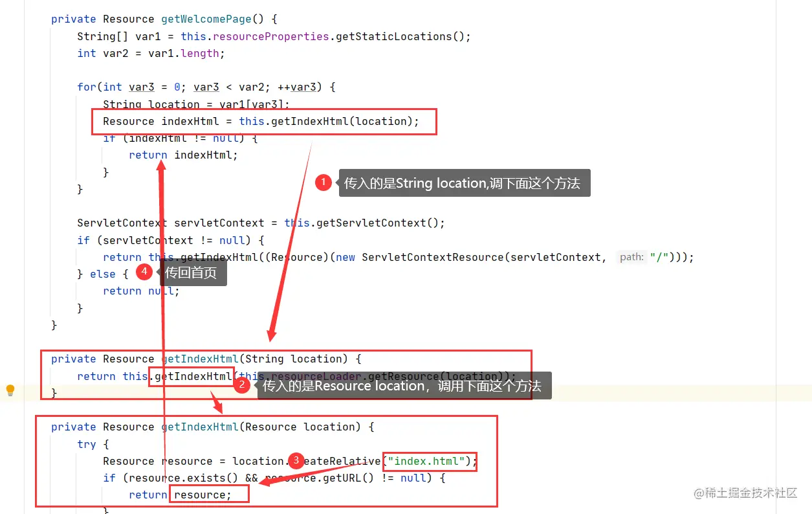Click the 'for' loop keyword
Image resolution: width=812 pixels, height=514 pixels.
click(x=87, y=87)
